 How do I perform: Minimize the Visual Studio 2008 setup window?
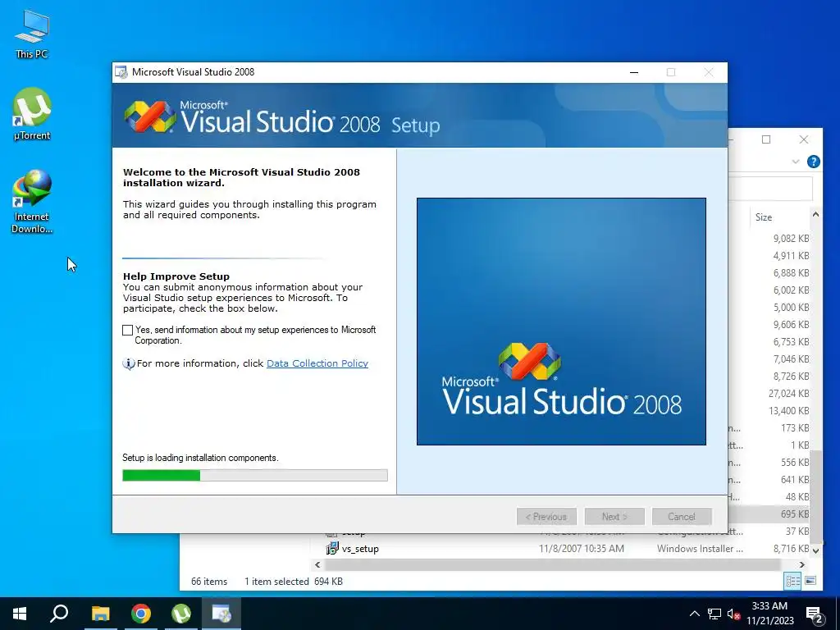coord(634,72)
